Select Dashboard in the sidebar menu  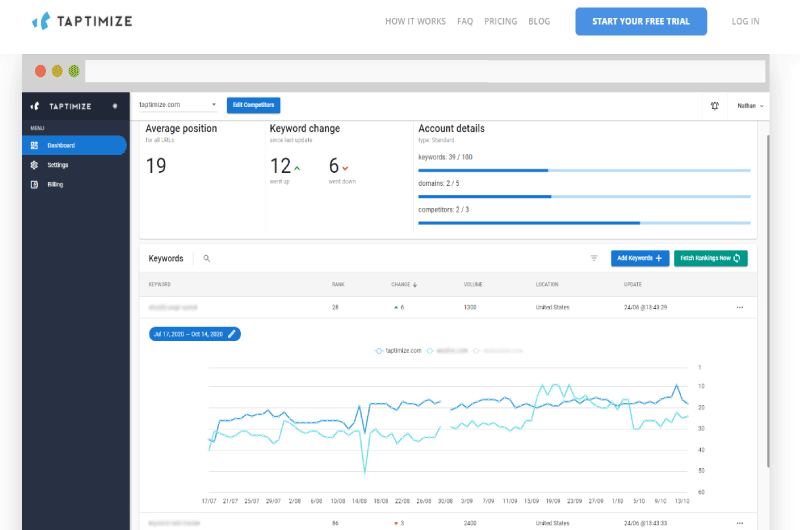tap(74, 145)
